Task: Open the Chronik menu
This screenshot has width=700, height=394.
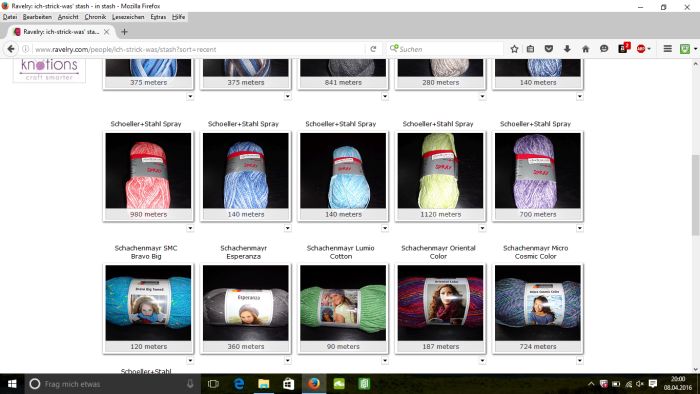Action: 95,17
